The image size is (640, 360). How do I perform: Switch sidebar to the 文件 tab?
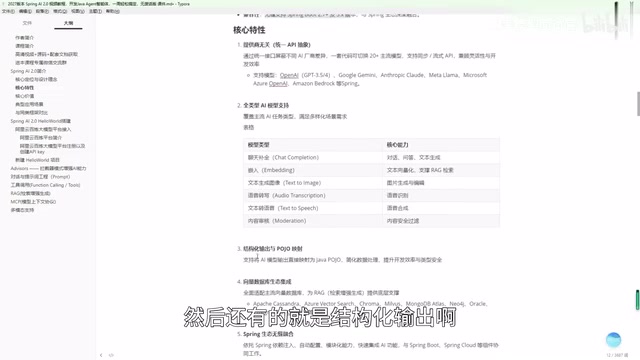pos(27,23)
